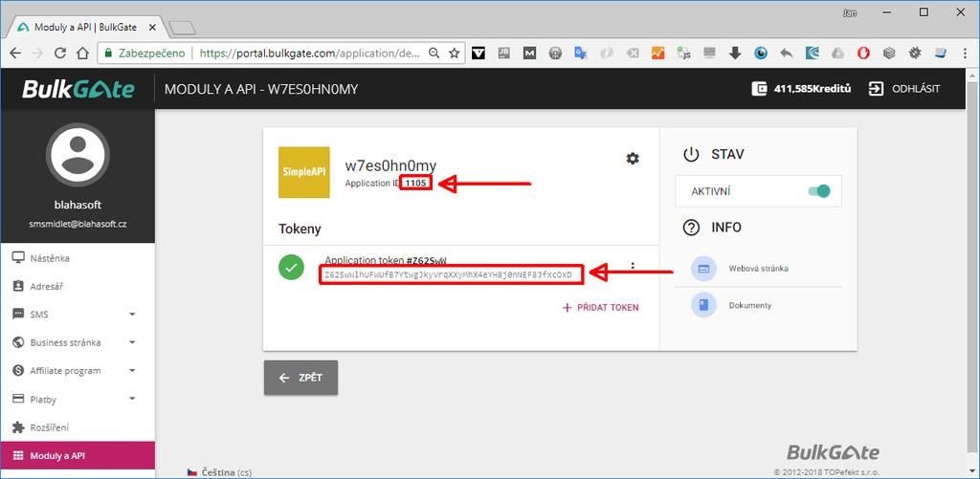The image size is (980, 479).
Task: Select Moduly a API sidebar item
Action: [x=78, y=456]
